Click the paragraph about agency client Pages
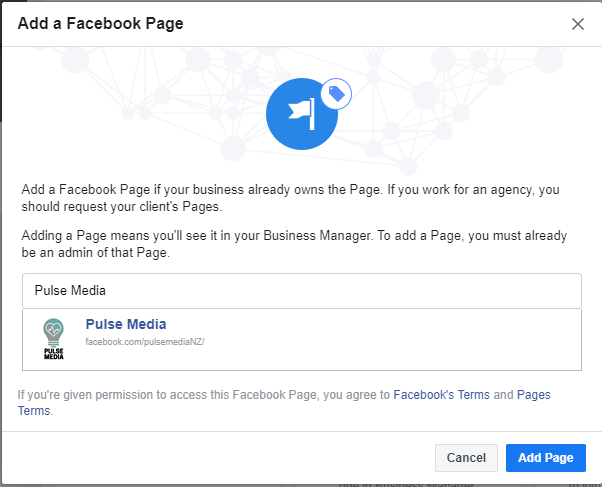This screenshot has height=487, width=602. (290, 198)
